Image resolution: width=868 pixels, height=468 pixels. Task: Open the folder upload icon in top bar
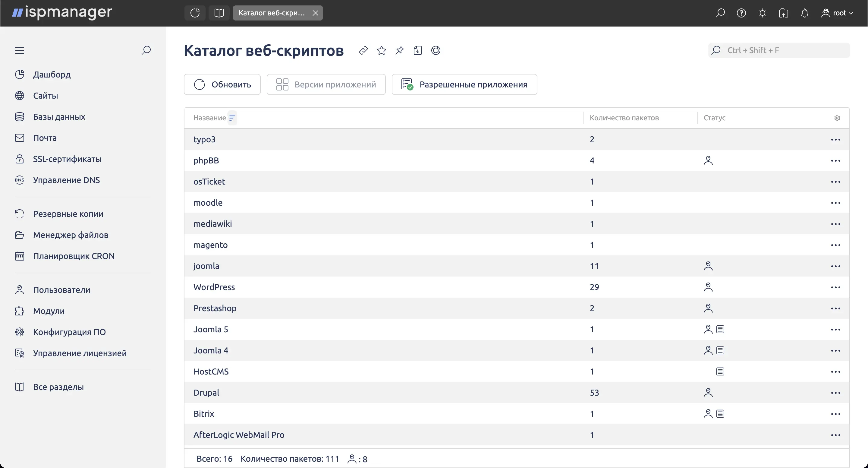pos(783,13)
